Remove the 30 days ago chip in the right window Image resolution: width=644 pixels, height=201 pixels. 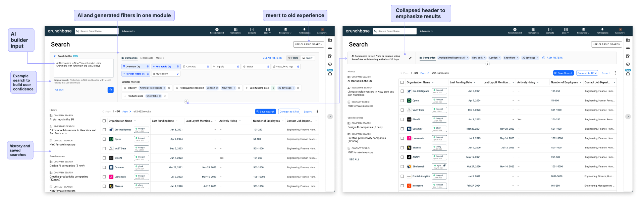click(537, 58)
